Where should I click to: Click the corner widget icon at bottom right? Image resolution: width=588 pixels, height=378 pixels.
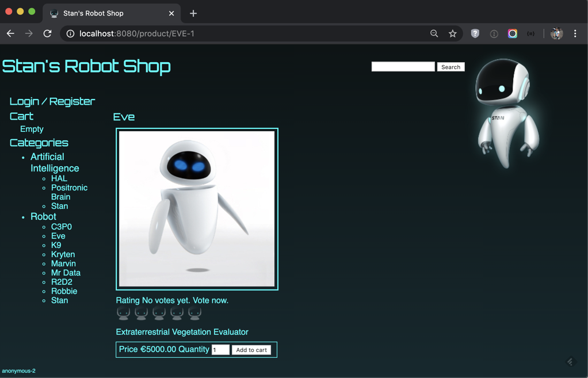pyautogui.click(x=571, y=361)
